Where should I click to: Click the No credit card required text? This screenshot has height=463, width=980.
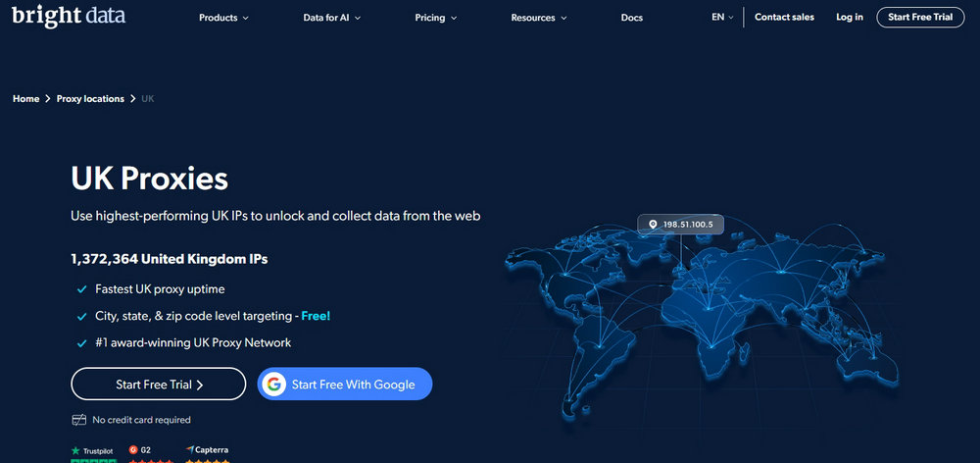click(x=141, y=420)
